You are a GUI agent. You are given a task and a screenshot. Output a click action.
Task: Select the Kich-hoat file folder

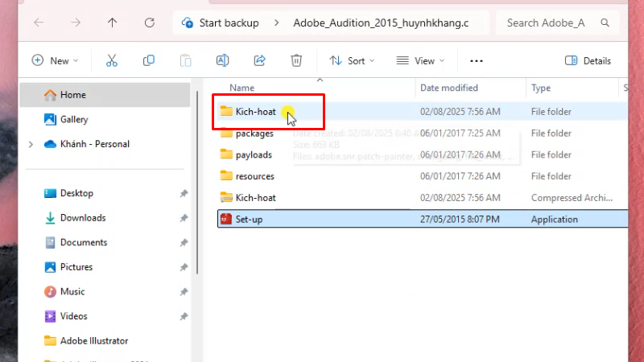(x=422, y=112)
